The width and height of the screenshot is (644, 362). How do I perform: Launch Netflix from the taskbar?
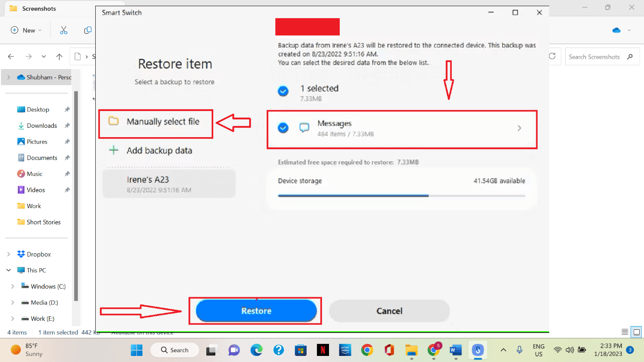pos(323,350)
